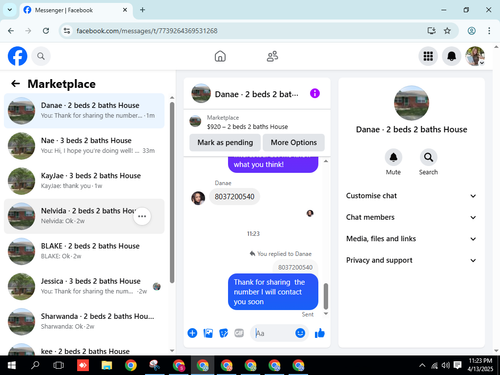Expand Media, files and links section
Screen dimensions: 500x375
[411, 239]
